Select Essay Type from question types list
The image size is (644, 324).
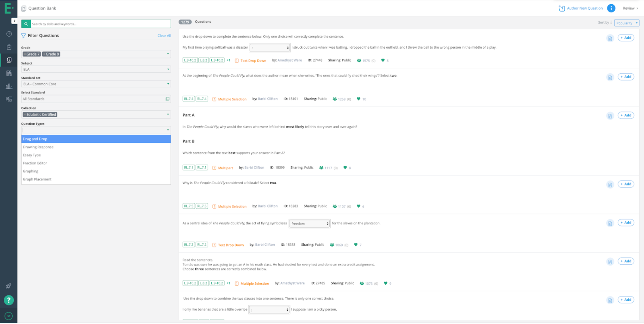[32, 155]
